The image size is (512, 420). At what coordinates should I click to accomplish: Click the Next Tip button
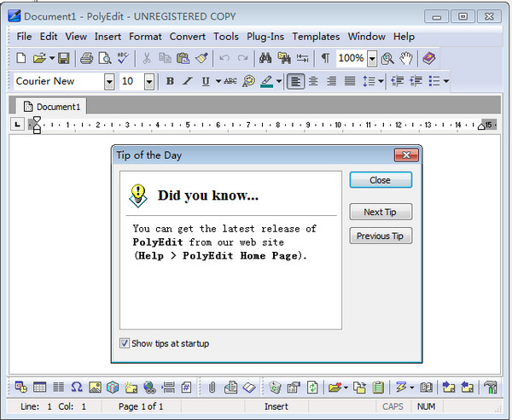[x=381, y=212]
